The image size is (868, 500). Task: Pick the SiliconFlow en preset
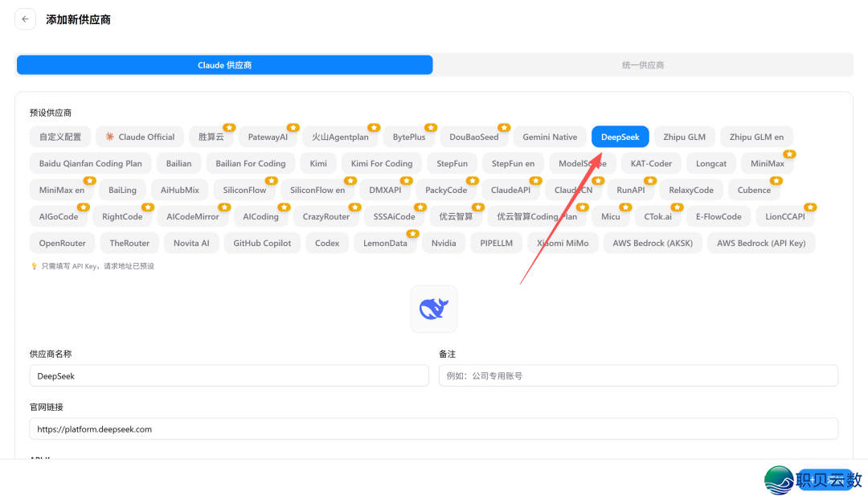(x=317, y=190)
